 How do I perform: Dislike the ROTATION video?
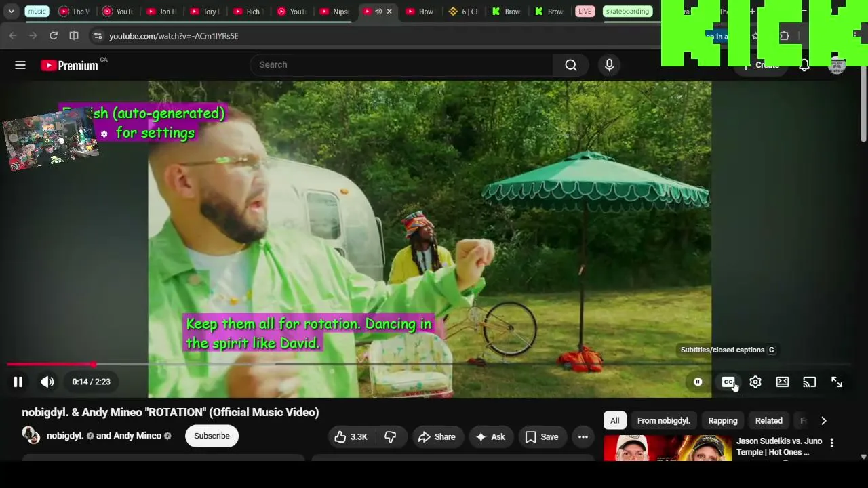(390, 437)
